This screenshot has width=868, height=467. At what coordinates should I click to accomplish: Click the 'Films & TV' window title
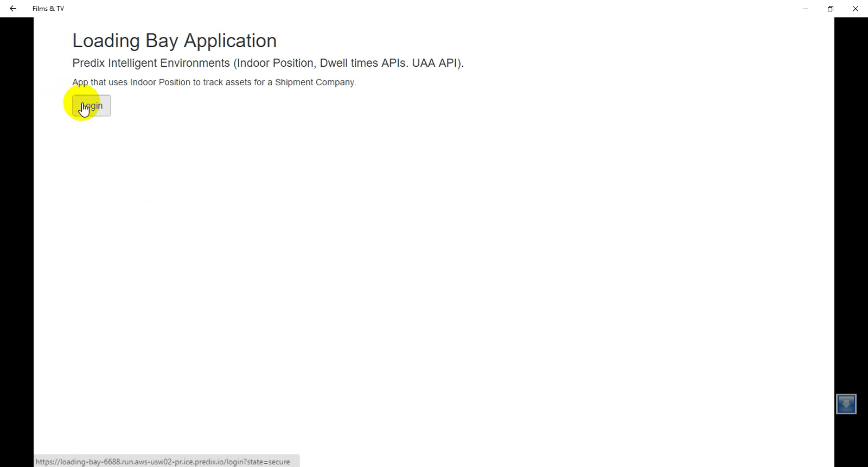[x=48, y=9]
